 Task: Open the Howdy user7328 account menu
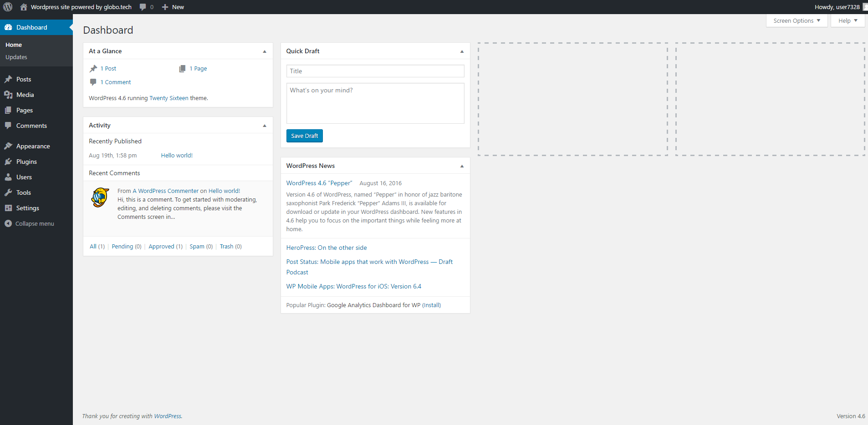[x=841, y=7]
